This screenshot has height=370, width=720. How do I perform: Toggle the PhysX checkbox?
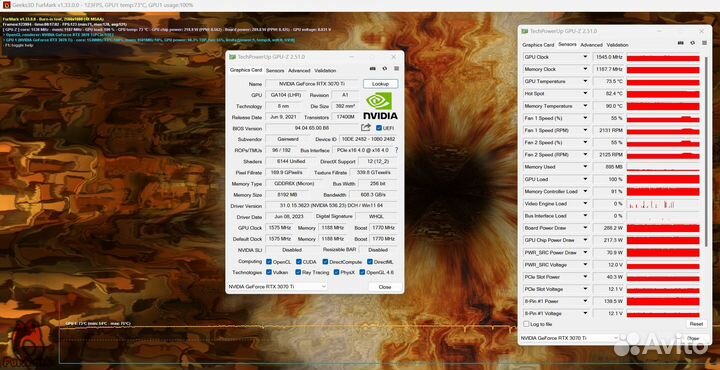[x=337, y=272]
